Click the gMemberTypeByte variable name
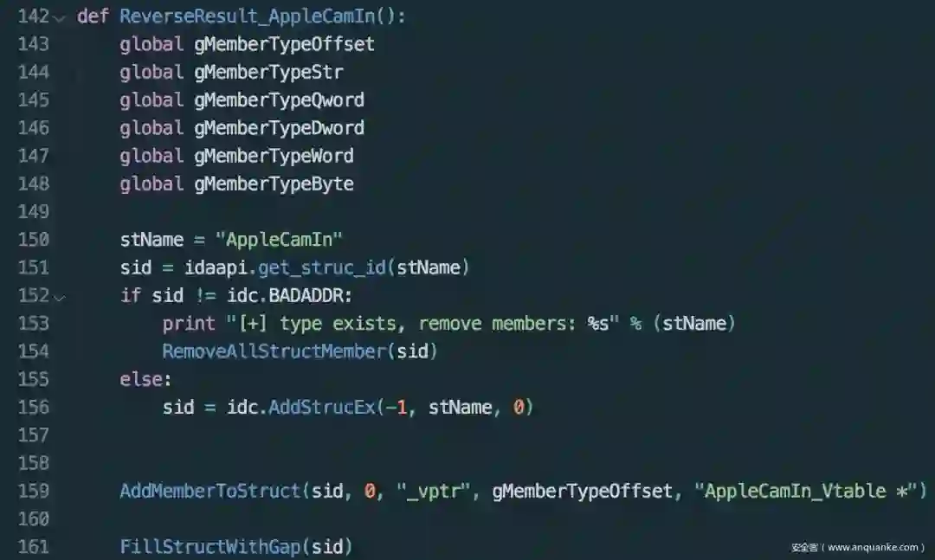The width and height of the screenshot is (935, 560). pyautogui.click(x=274, y=184)
